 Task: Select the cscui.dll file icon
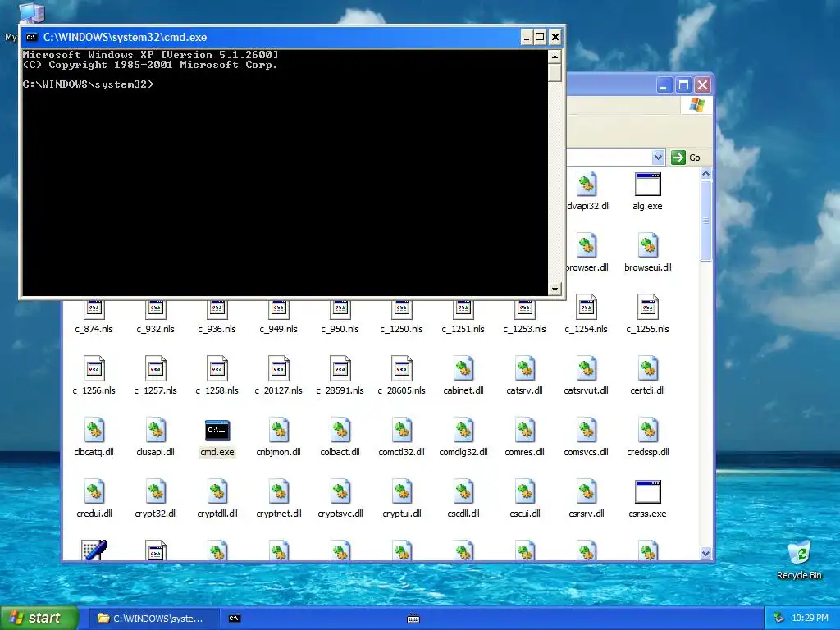click(x=525, y=492)
